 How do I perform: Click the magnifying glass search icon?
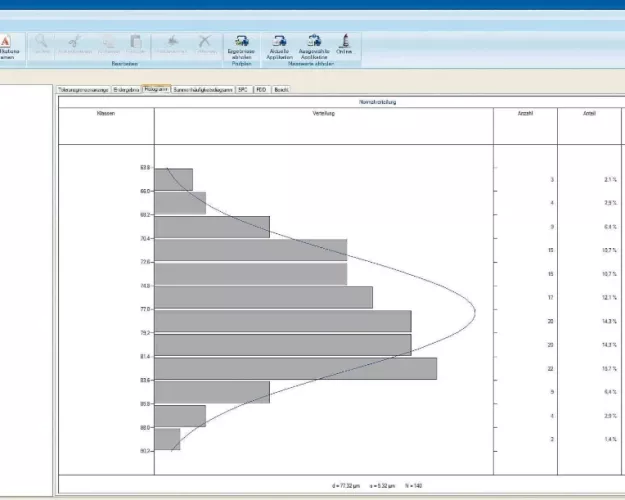click(42, 41)
